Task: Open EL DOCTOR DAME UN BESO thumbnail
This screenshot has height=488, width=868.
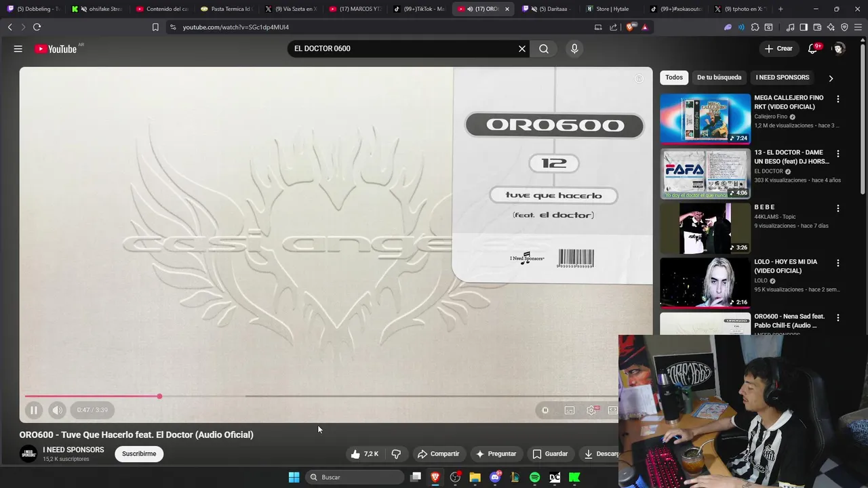Action: click(705, 174)
